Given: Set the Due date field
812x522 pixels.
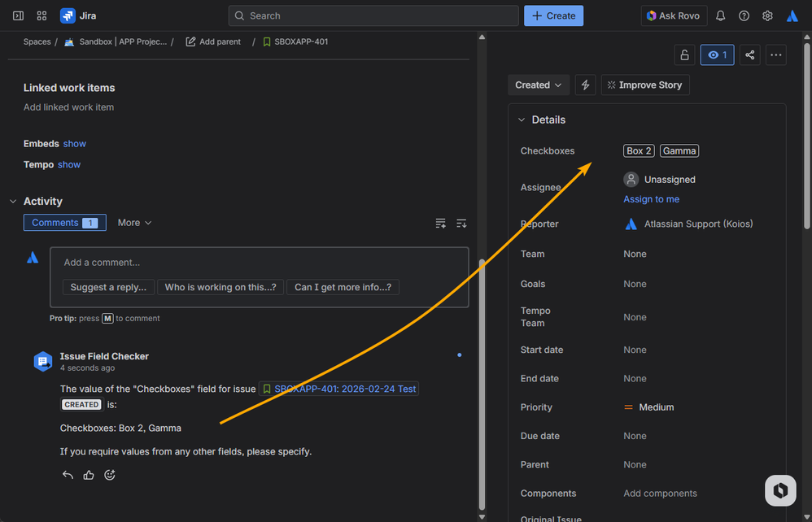Looking at the screenshot, I should pyautogui.click(x=635, y=436).
